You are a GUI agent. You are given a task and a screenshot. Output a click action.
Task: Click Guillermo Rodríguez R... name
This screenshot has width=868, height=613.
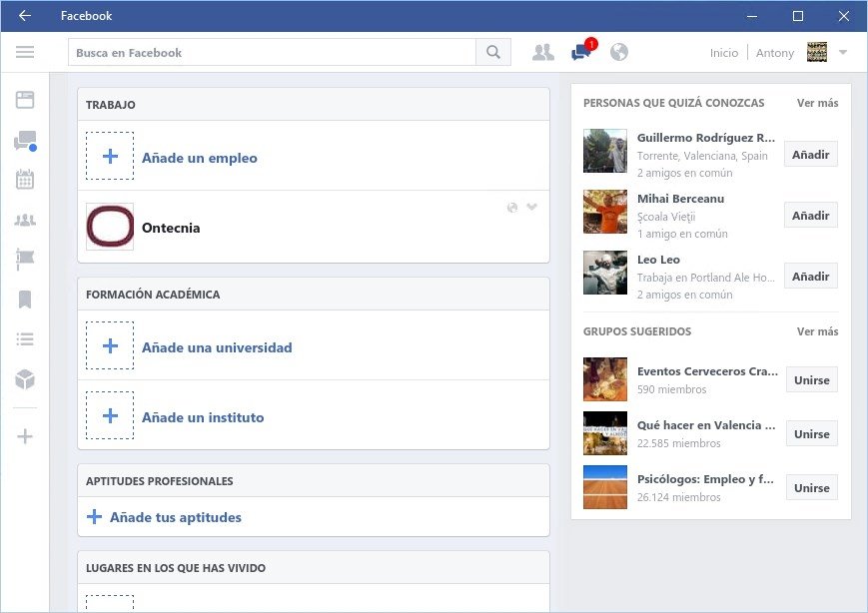706,137
